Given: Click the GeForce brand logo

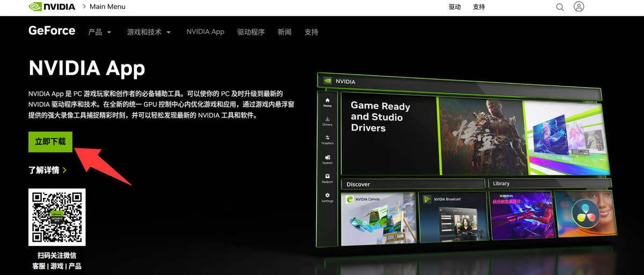Looking at the screenshot, I should 52,31.
